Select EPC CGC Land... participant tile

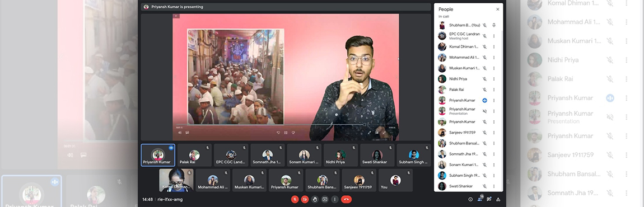[x=231, y=155]
